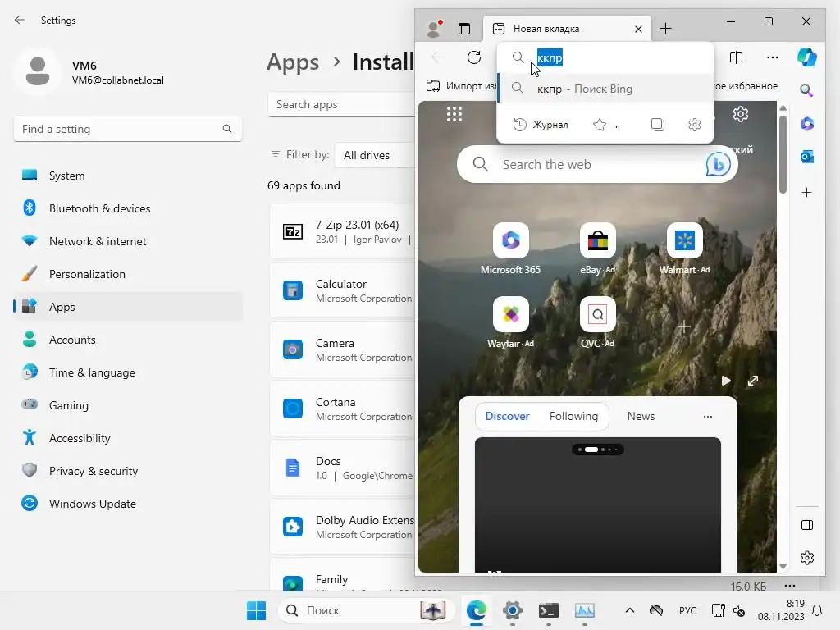840x630 pixels.
Task: Reload the page in Edge
Action: coord(474,57)
